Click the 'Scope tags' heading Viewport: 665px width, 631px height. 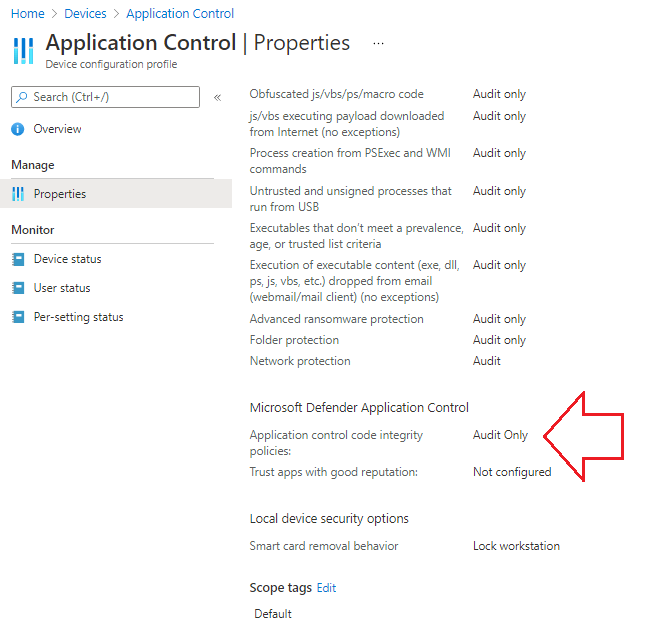pos(280,588)
